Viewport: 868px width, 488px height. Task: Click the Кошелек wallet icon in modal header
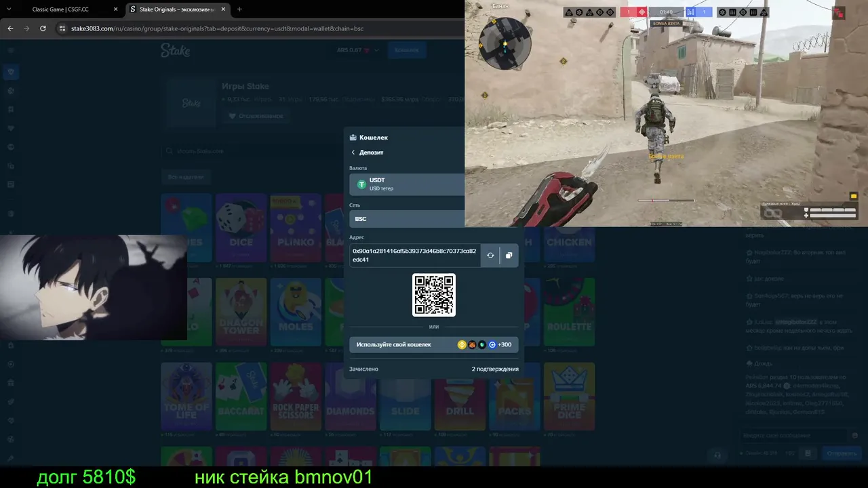point(353,138)
